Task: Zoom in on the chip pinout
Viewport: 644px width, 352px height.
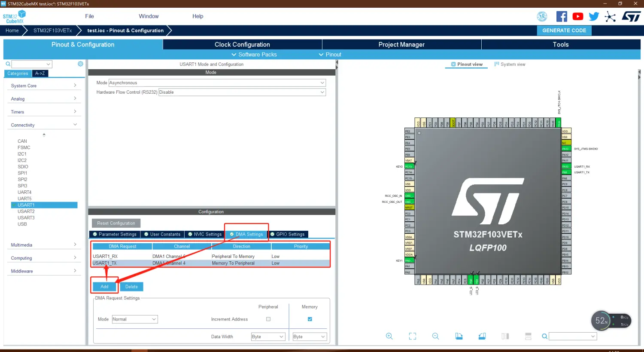Action: [x=389, y=336]
